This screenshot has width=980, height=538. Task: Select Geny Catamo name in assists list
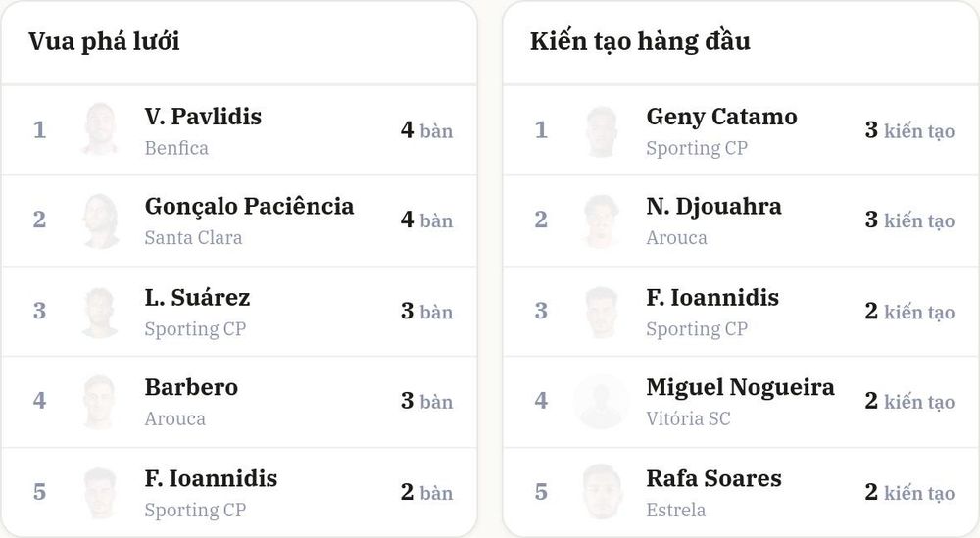721,118
